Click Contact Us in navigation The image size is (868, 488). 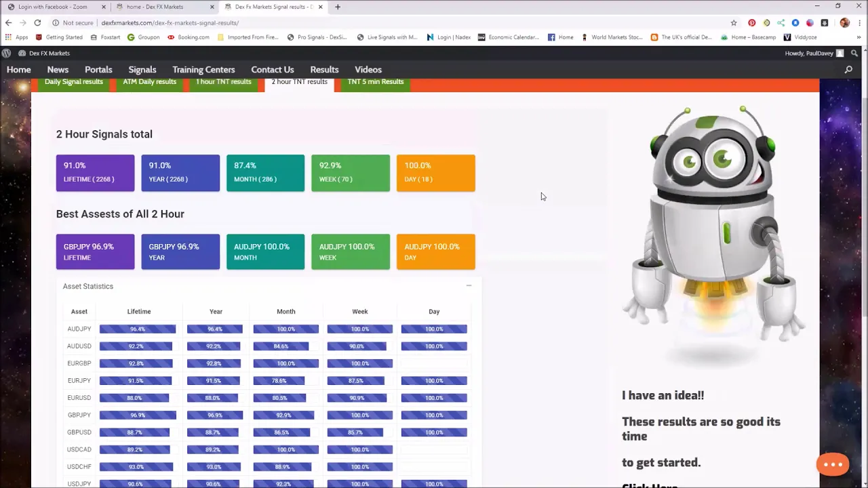[x=273, y=70]
